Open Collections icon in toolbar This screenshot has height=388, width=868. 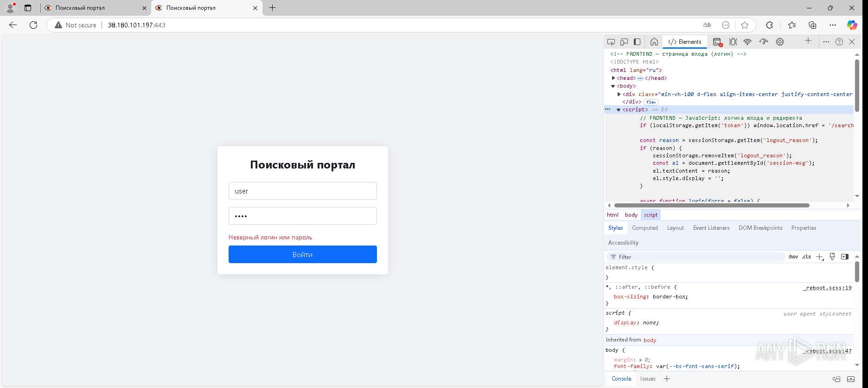(812, 25)
